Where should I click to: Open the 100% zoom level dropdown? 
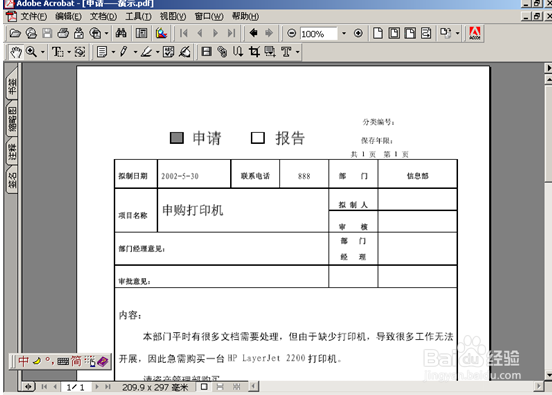[x=344, y=34]
